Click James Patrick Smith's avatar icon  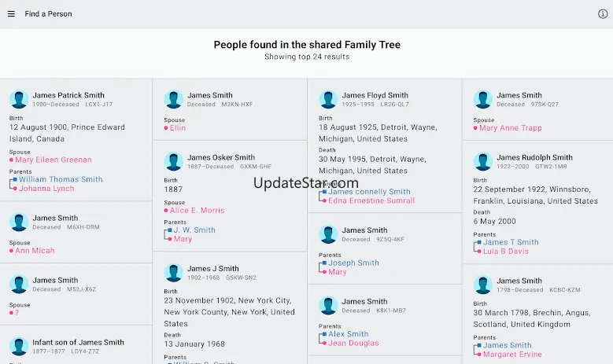pyautogui.click(x=19, y=99)
